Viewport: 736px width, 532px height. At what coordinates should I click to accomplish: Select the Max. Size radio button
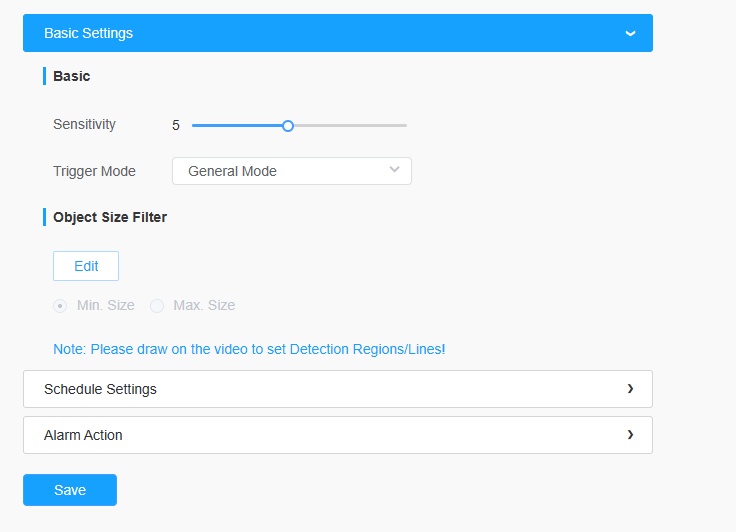point(157,306)
